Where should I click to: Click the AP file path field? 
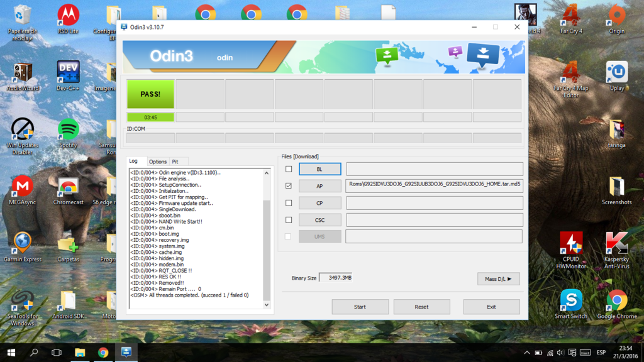434,185
